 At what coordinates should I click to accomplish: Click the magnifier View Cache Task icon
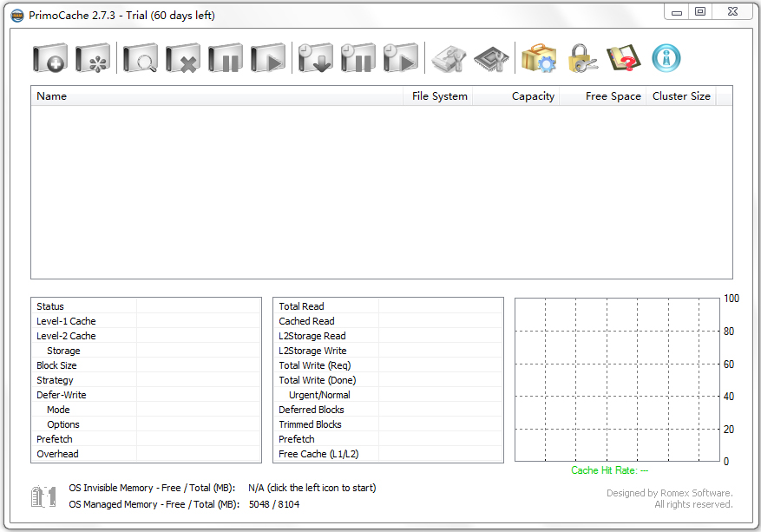click(140, 59)
